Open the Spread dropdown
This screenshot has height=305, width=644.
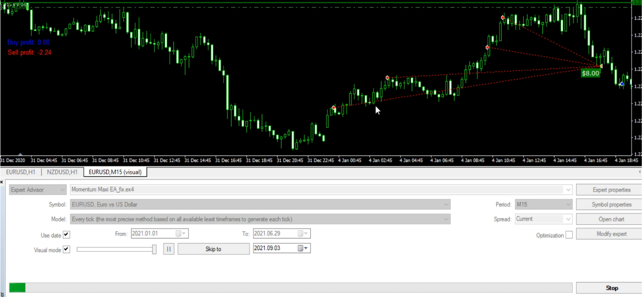click(568, 219)
